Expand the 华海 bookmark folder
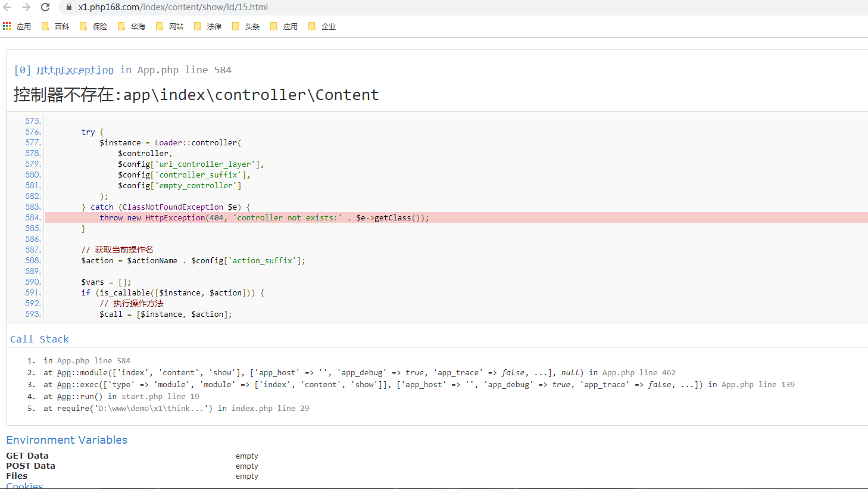Viewport: 868px width, 489px height. [132, 26]
